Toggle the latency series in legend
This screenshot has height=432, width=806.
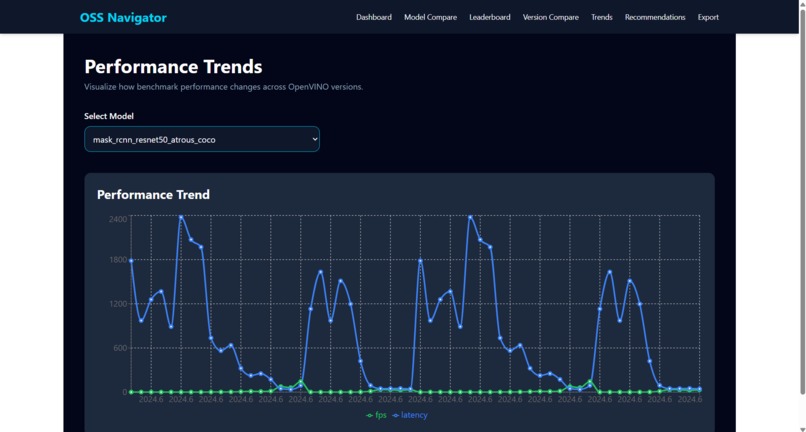409,415
